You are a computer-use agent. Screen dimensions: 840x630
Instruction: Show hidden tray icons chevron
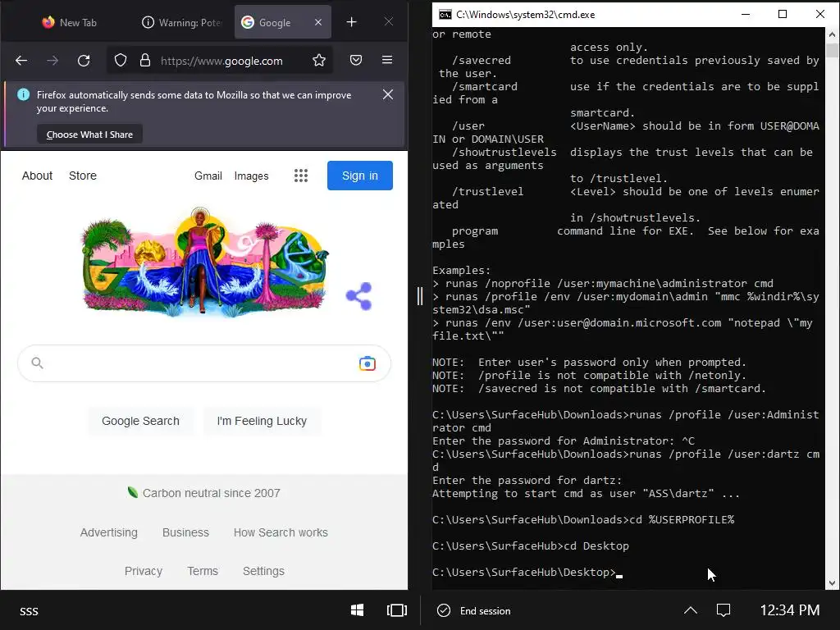(691, 610)
